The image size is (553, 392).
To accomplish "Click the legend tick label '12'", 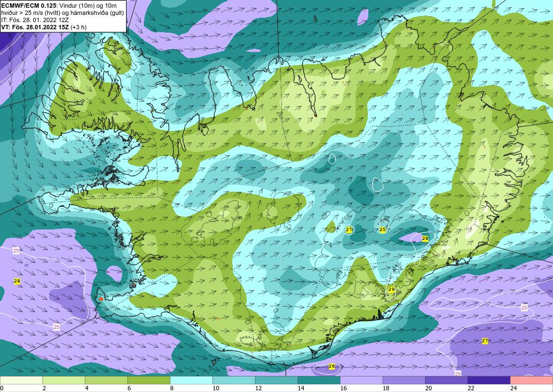I will 258,388.
